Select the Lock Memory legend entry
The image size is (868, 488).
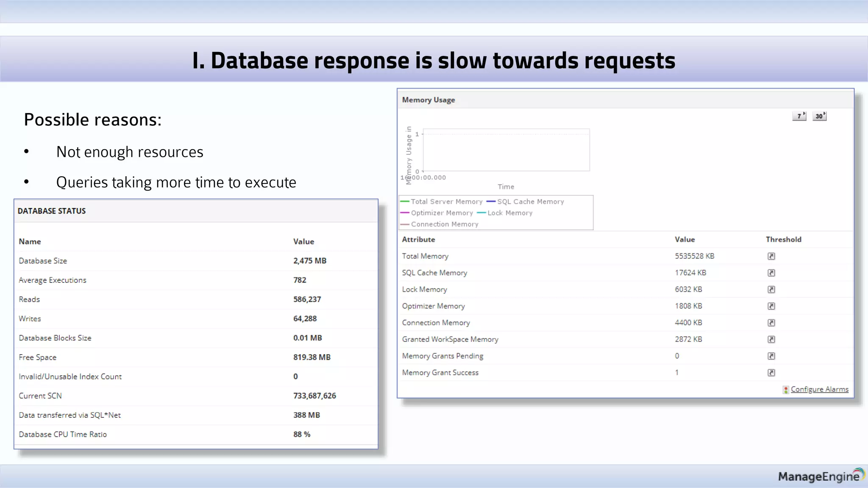click(x=505, y=213)
